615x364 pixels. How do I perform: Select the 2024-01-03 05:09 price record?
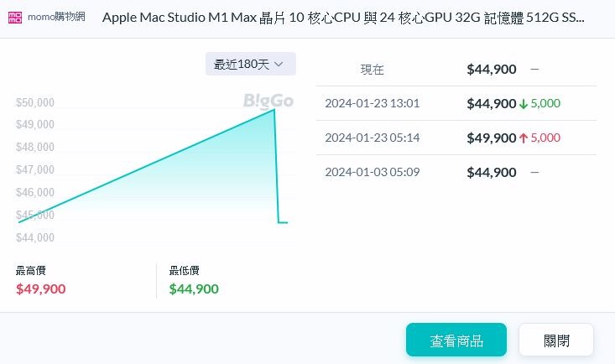456,172
